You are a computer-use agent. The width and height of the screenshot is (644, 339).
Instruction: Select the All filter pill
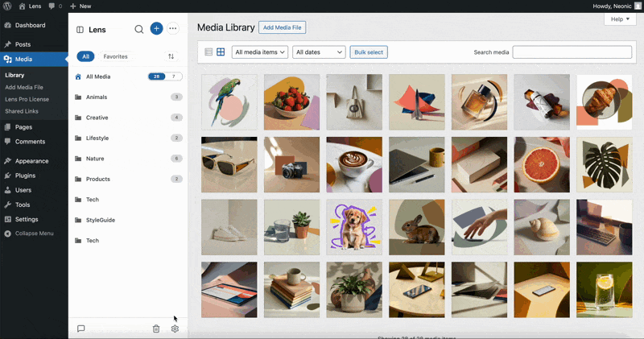(x=85, y=56)
